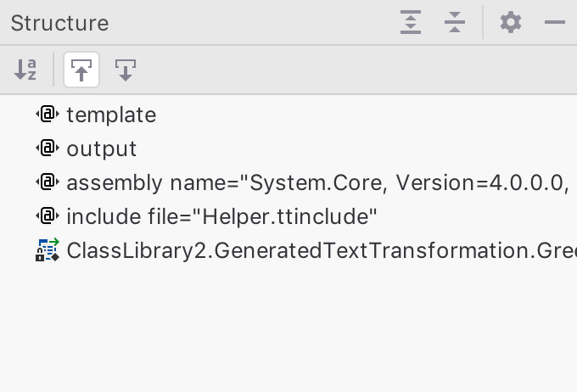Image resolution: width=577 pixels, height=392 pixels.
Task: Click the Collapse All icon
Action: (x=455, y=22)
